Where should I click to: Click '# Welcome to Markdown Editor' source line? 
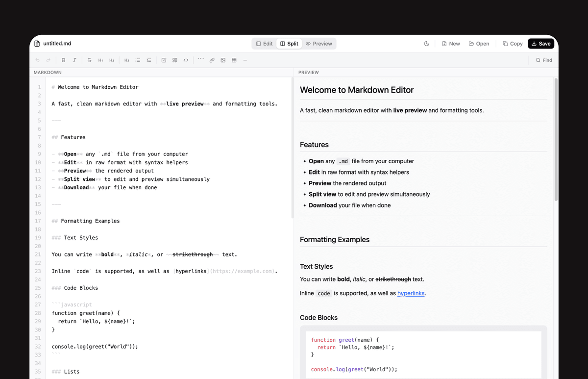click(95, 87)
